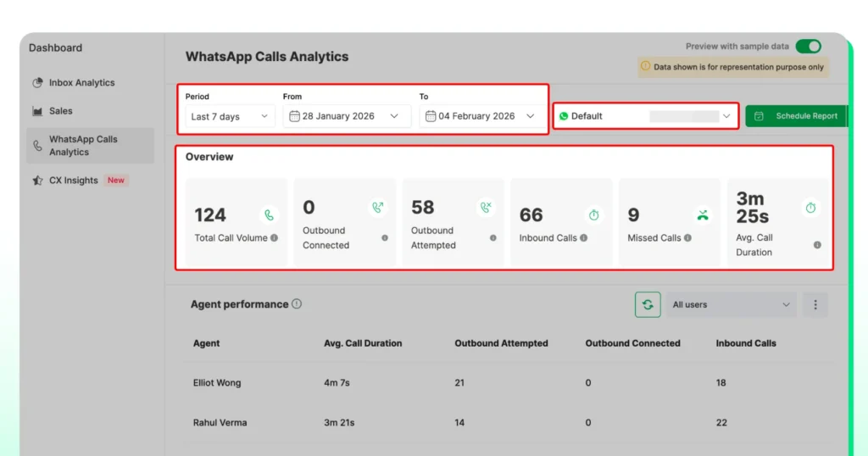Click the 58 Outbound Attempted value in Overview
The width and height of the screenshot is (868, 456).
[x=423, y=208]
